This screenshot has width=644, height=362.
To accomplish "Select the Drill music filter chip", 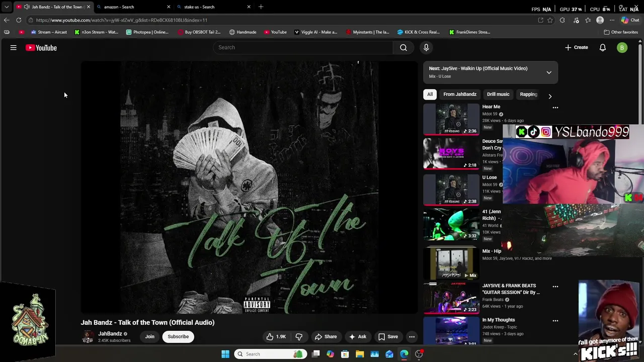I will pos(498,94).
